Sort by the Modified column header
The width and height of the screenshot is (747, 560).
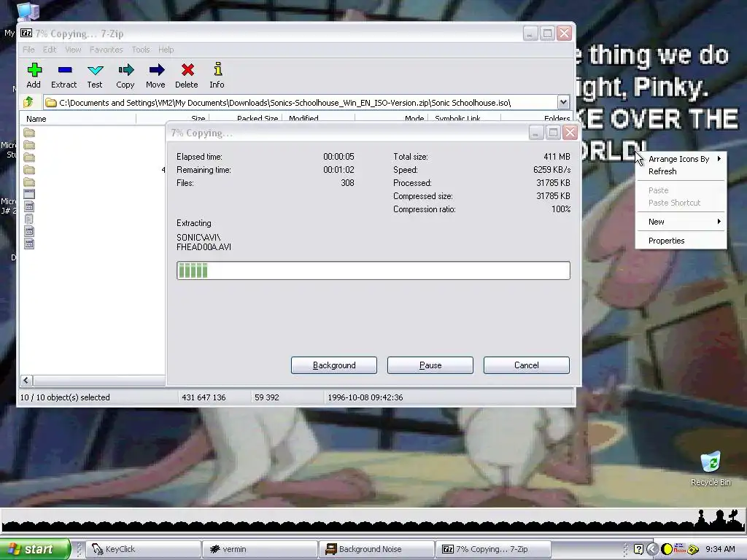pyautogui.click(x=319, y=119)
